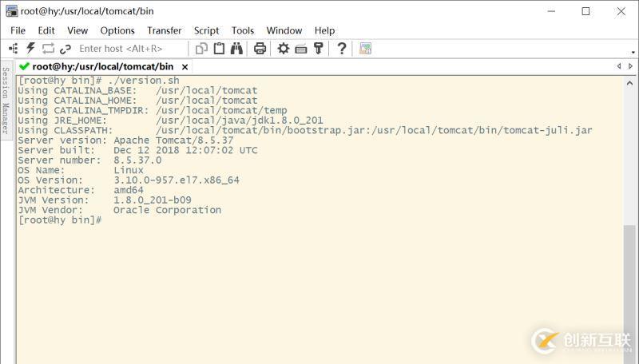This screenshot has width=639, height=364.
Task: Open the File menu
Action: [x=18, y=30]
